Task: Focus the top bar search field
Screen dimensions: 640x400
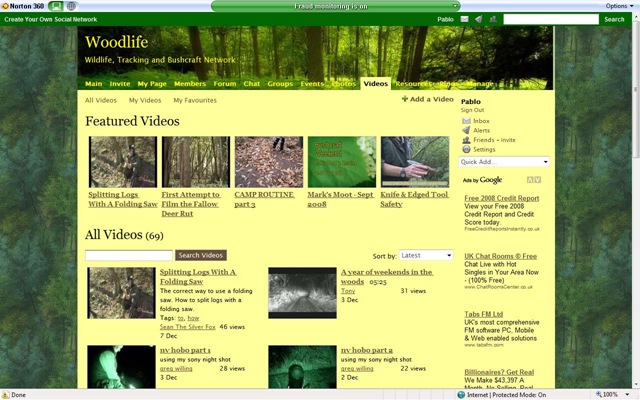Action: coord(551,19)
